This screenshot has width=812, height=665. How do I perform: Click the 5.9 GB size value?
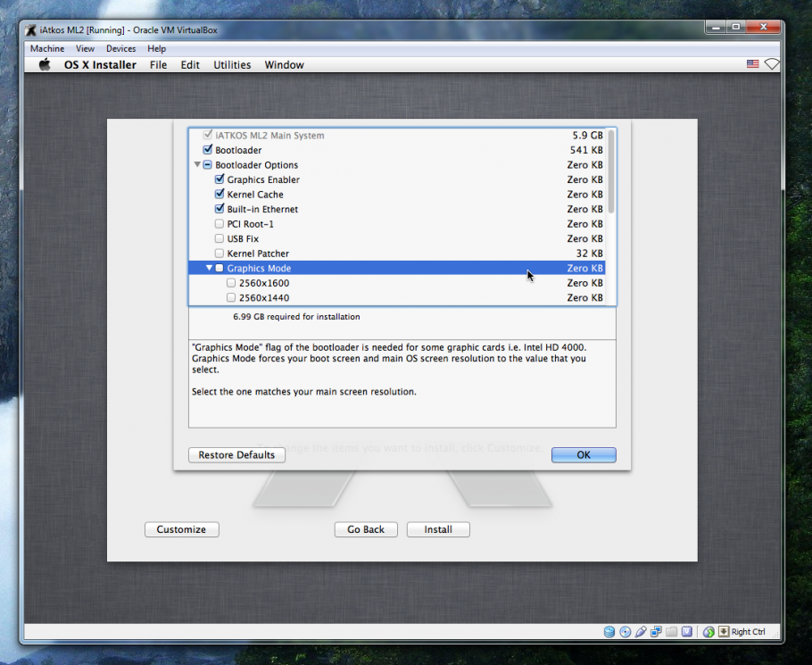[x=587, y=135]
